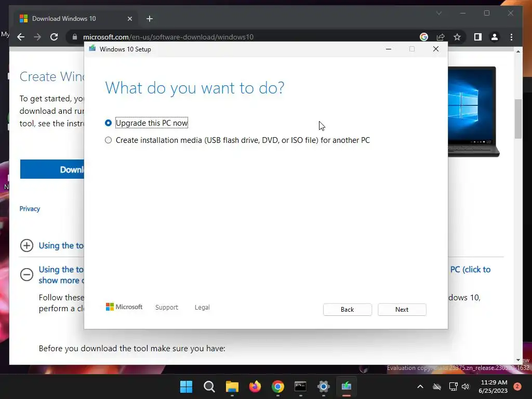Open clock and date 11:29 AM
The image size is (532, 399).
pos(493,387)
